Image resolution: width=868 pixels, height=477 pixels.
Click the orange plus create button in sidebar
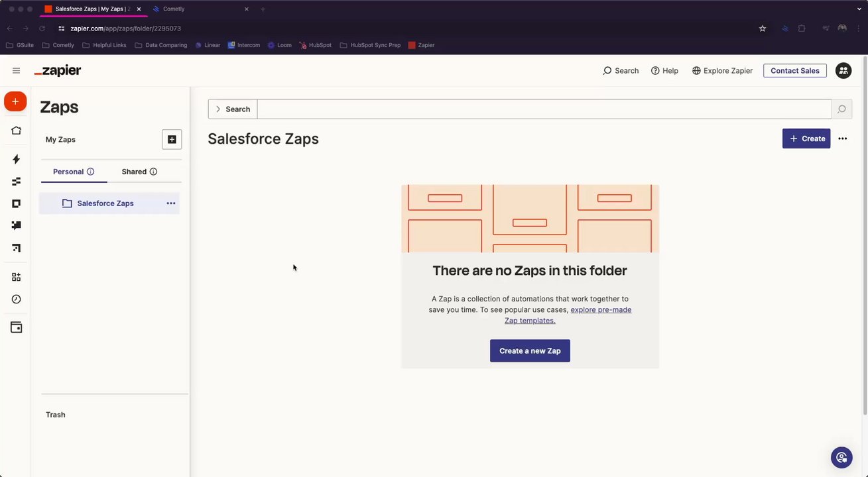pos(15,101)
